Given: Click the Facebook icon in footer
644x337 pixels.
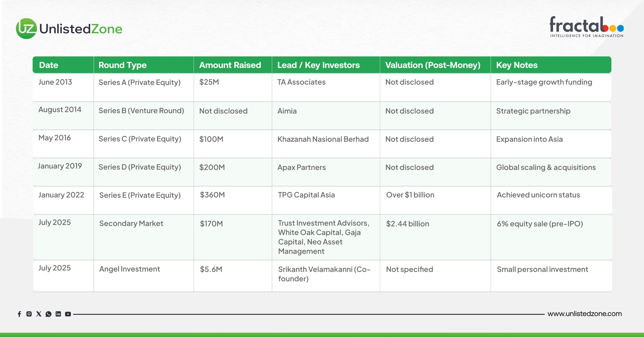Looking at the screenshot, I should (19, 314).
